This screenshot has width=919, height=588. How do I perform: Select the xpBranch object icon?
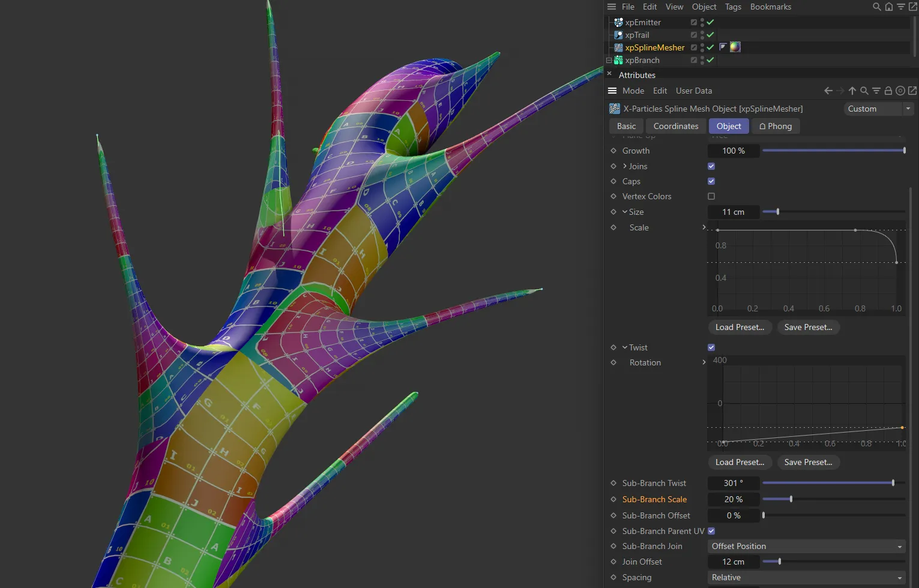point(618,60)
